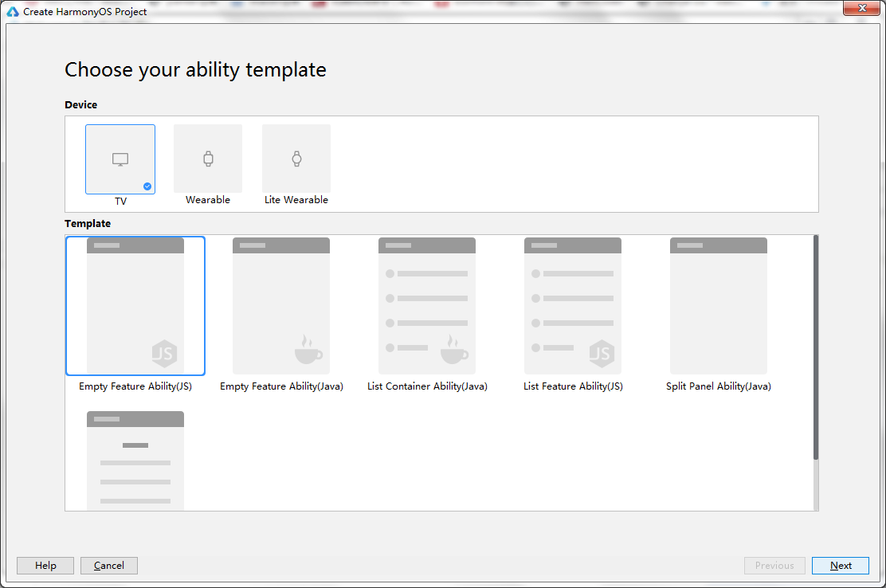Click the template list vertical scrollbar
Image resolution: width=886 pixels, height=588 pixels.
815,347
